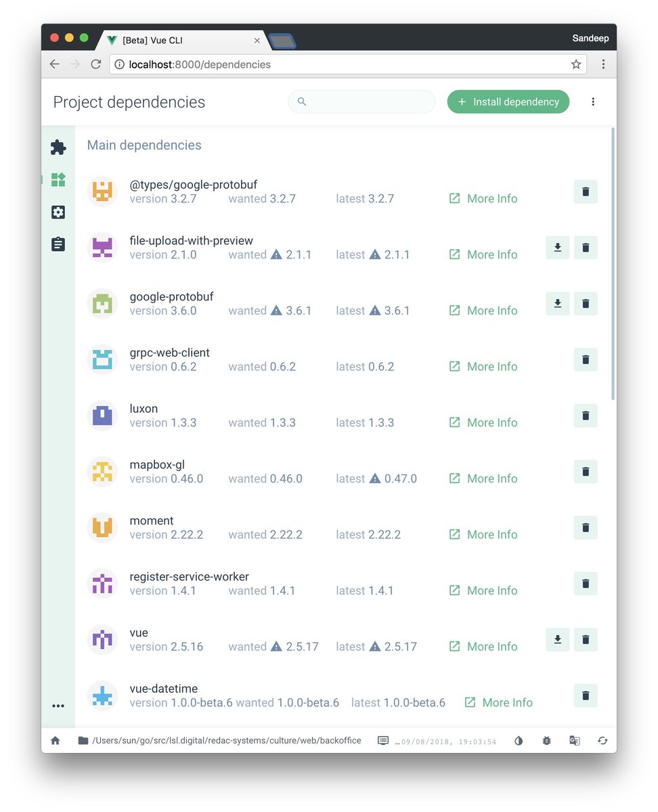658x812 pixels.
Task: Open More Info for @types/google-protobuf
Action: coord(483,198)
